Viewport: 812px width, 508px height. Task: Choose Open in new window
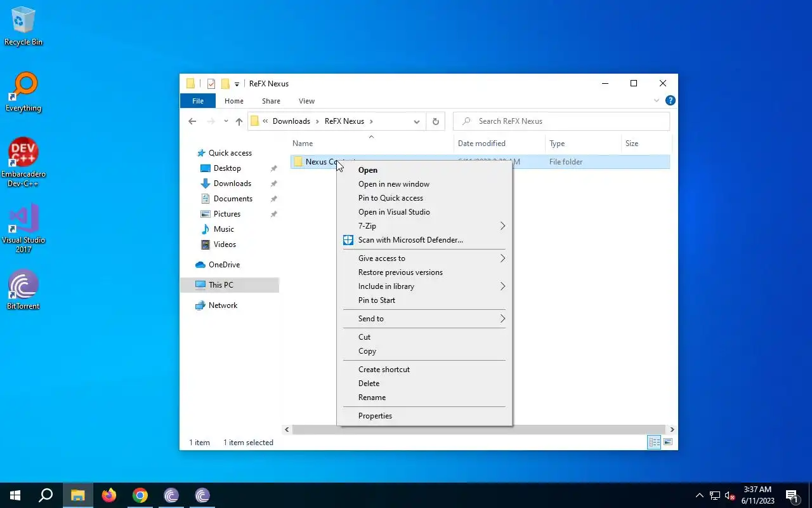point(424,184)
